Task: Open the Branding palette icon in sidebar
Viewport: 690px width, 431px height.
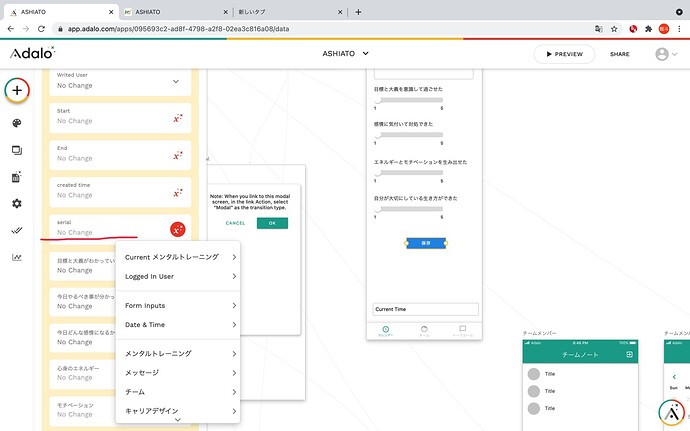Action: tap(17, 123)
